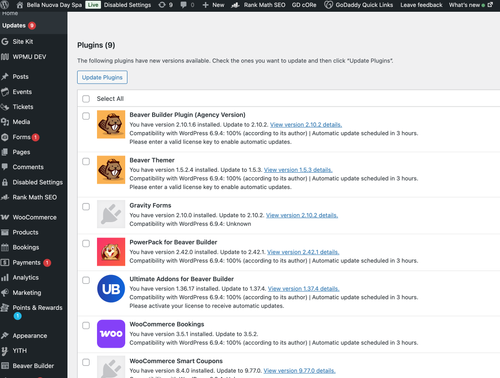Tick the Beaver Builder Plugin (Agency Version) checkbox
Image resolution: width=500 pixels, height=378 pixels.
[86, 116]
